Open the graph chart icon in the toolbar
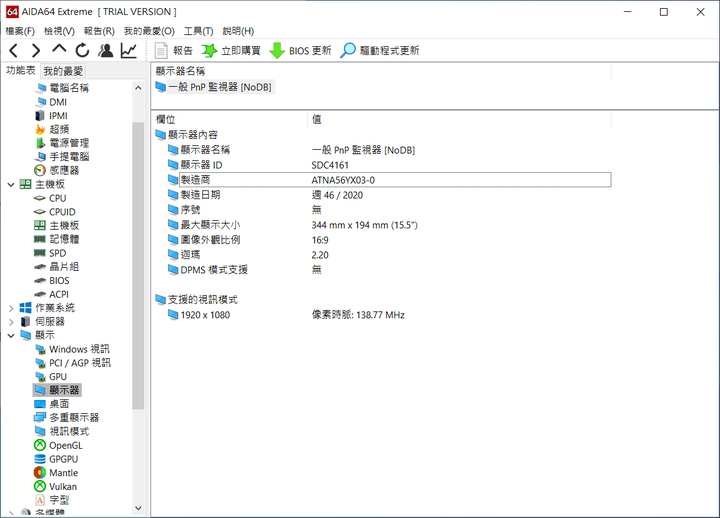Image resolution: width=720 pixels, height=518 pixels. [129, 51]
